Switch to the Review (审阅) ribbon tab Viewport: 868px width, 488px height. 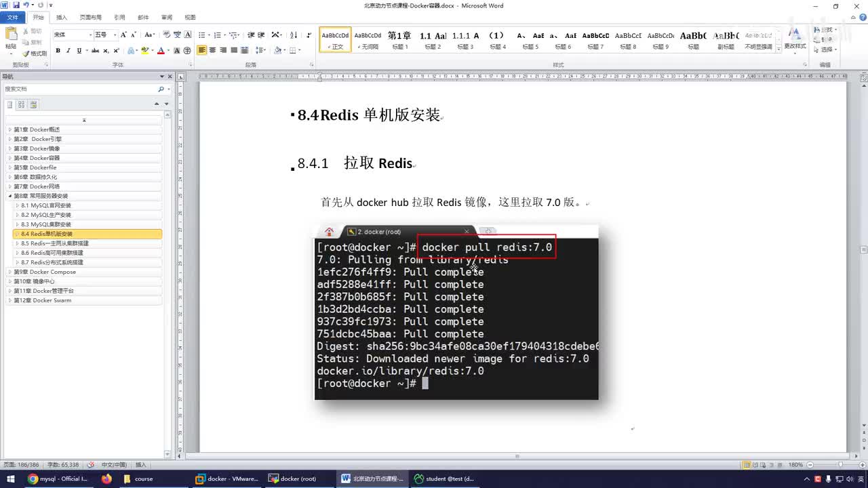pos(166,18)
